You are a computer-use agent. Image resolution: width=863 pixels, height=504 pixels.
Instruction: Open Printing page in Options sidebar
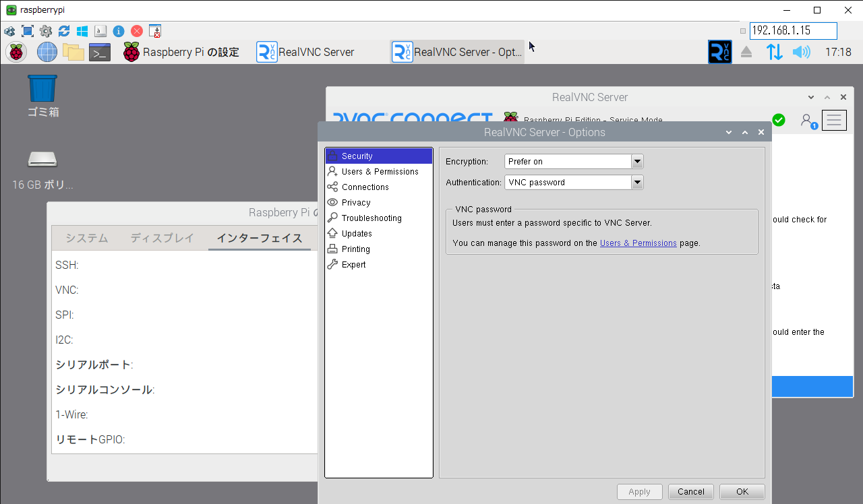379,249
